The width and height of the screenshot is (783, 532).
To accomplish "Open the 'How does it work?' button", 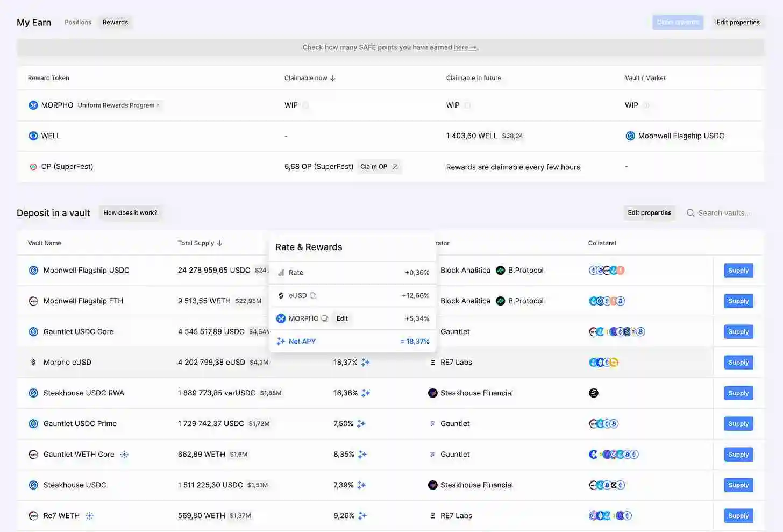I will (130, 212).
